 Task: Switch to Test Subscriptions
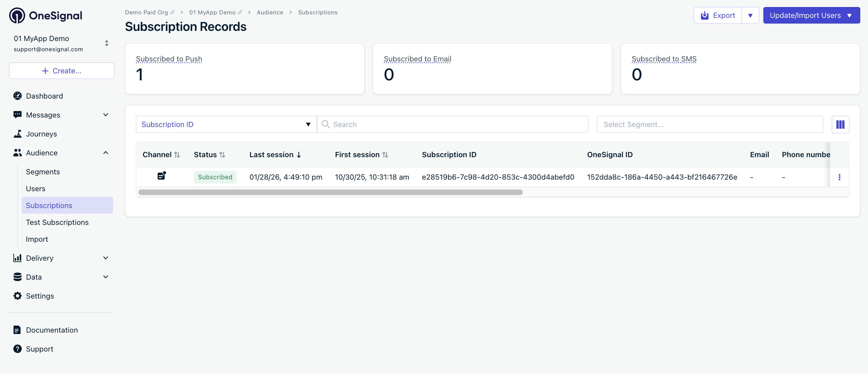click(57, 222)
